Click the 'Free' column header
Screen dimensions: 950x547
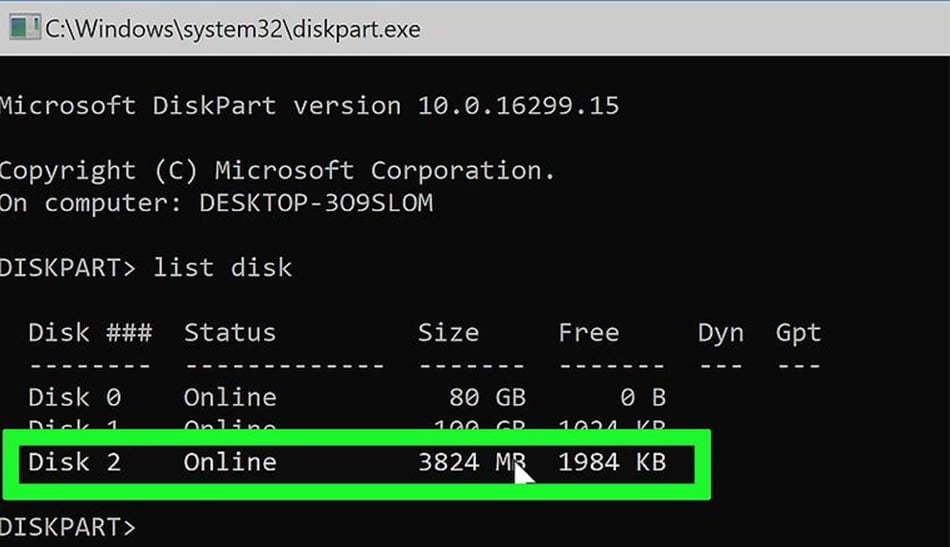[x=589, y=333]
